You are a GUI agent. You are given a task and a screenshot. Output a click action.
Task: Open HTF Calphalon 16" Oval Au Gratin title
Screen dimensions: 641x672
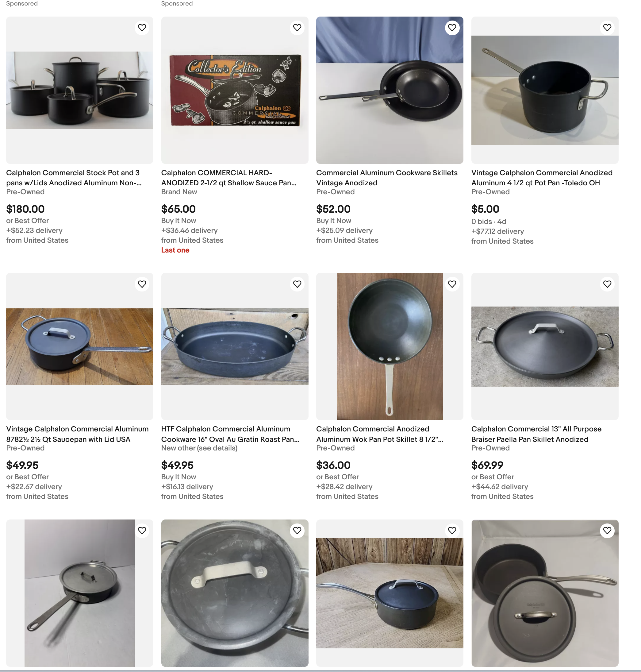point(230,434)
